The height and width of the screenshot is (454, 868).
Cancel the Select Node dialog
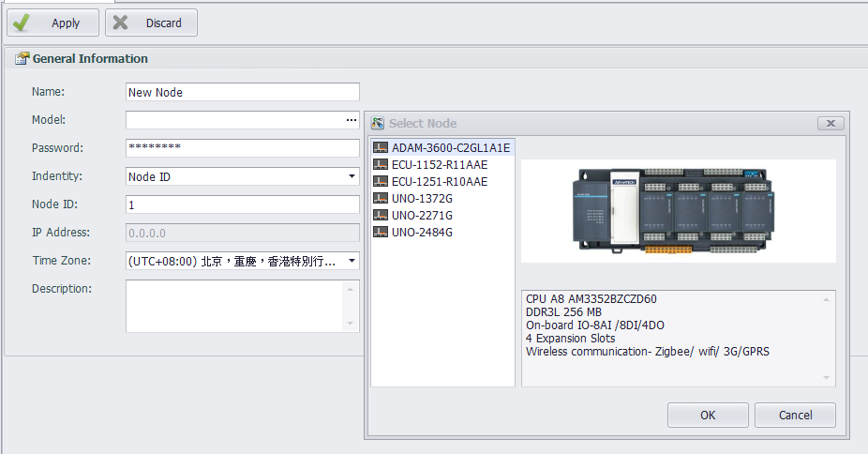coord(795,415)
